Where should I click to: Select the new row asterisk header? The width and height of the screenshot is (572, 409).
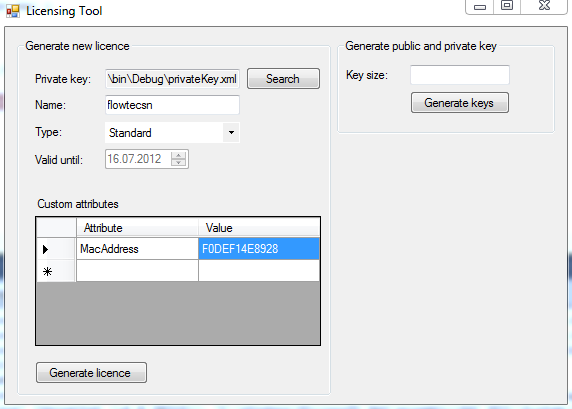pos(56,271)
